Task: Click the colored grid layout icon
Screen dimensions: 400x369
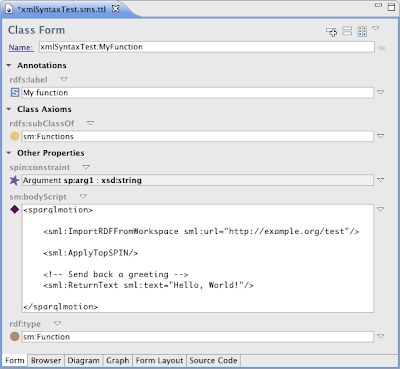Action: (362, 32)
